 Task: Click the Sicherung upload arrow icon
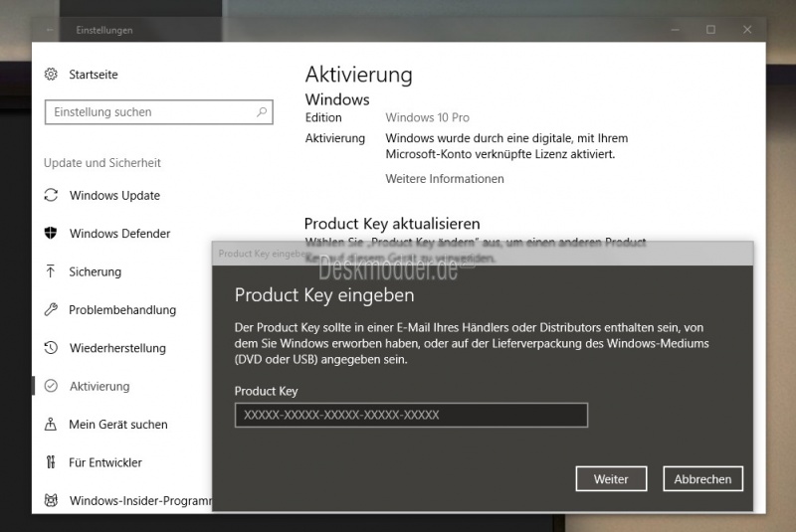(x=51, y=271)
